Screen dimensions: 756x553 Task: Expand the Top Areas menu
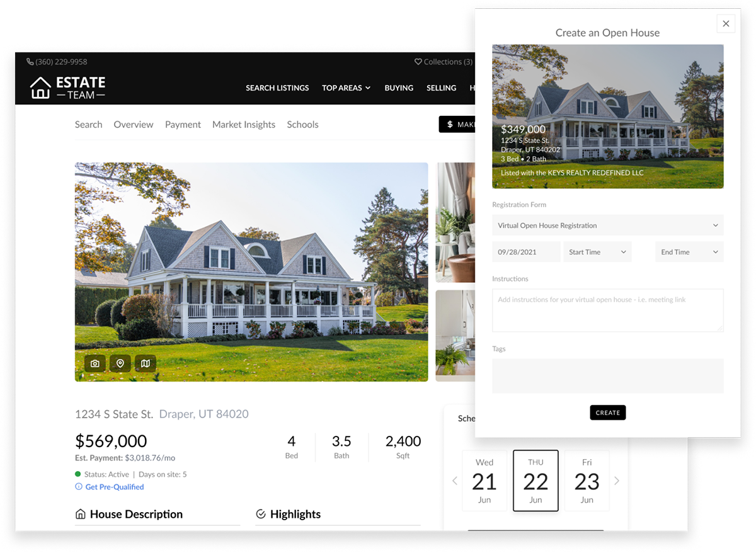346,88
